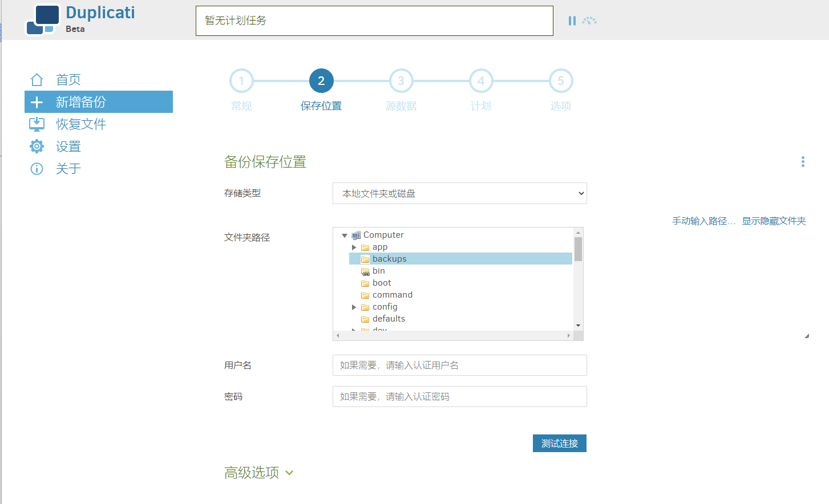This screenshot has height=504, width=829.
Task: Click the throttle speed gauge icon
Action: [x=589, y=21]
